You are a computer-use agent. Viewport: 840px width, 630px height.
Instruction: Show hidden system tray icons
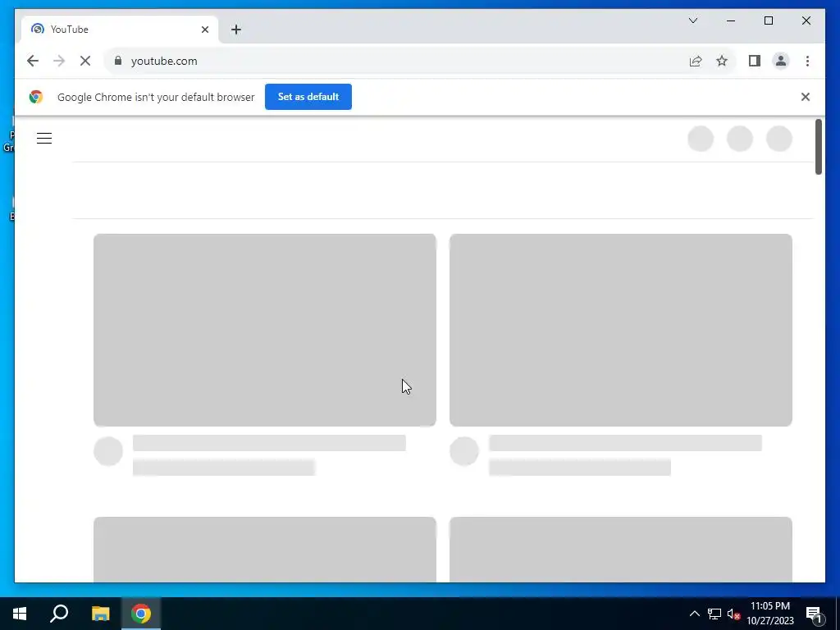coord(694,614)
